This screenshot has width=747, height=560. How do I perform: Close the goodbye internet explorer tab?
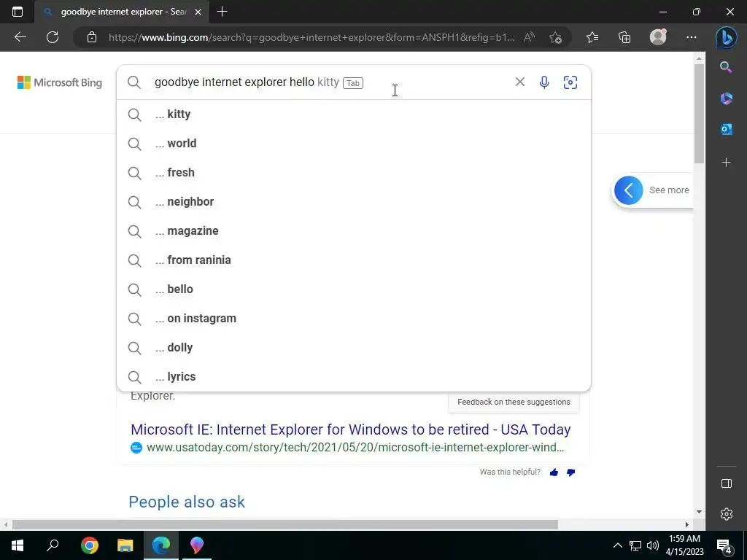198,12
